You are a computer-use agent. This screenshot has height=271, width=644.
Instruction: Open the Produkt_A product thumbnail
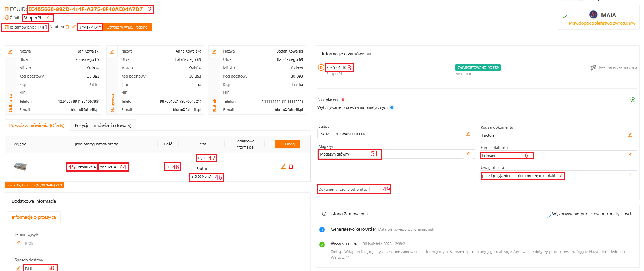tap(20, 167)
